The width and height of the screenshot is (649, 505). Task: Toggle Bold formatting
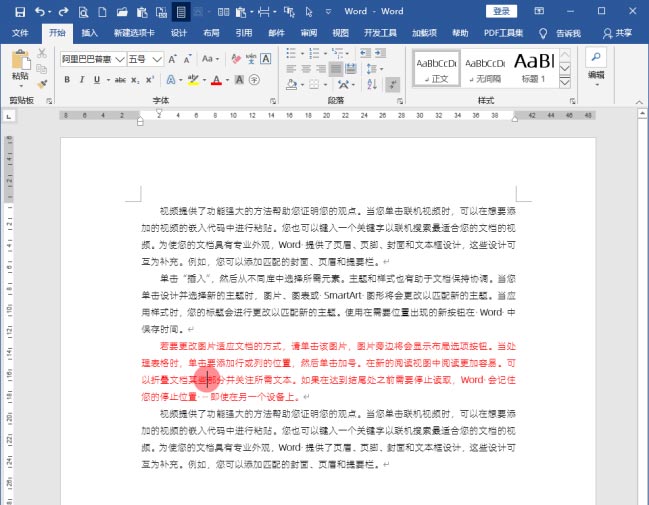pyautogui.click(x=67, y=80)
